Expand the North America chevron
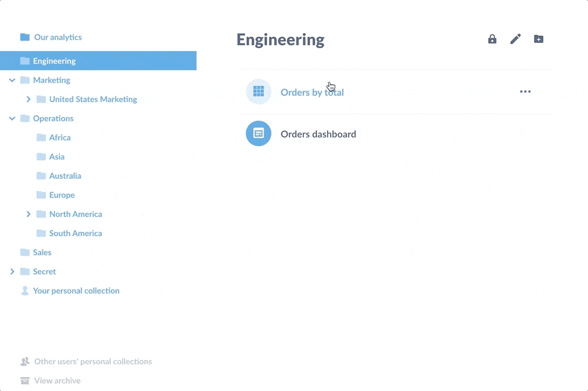Image resolution: width=588 pixels, height=391 pixels. click(x=28, y=214)
